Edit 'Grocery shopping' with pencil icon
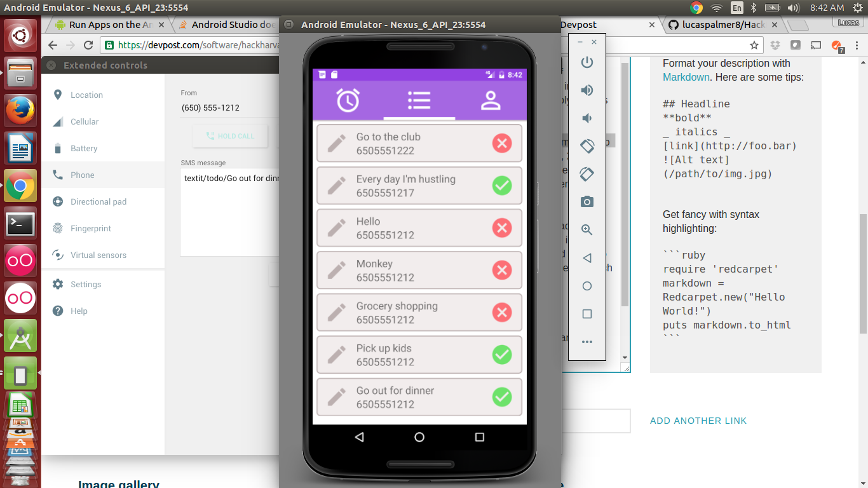The width and height of the screenshot is (868, 488). (x=336, y=313)
